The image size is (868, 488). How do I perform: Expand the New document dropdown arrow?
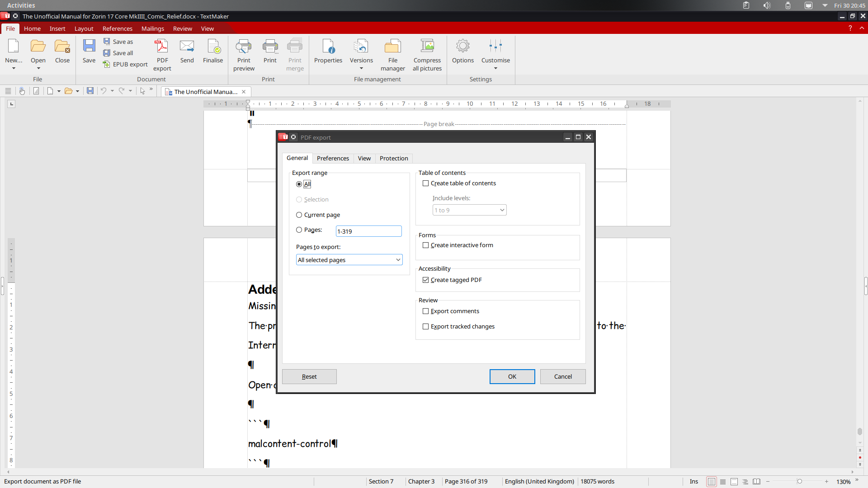click(14, 69)
